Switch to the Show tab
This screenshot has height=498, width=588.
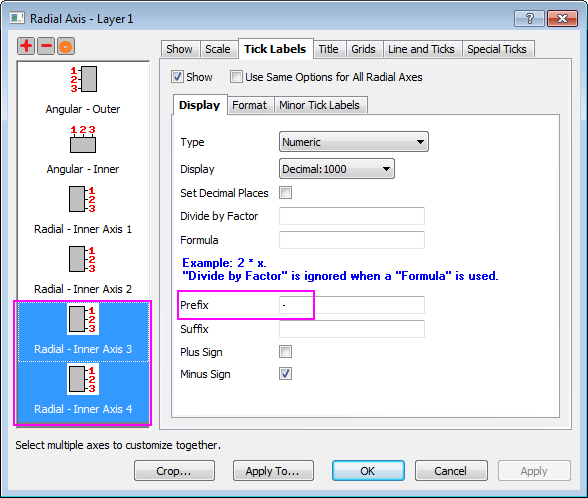click(x=179, y=49)
